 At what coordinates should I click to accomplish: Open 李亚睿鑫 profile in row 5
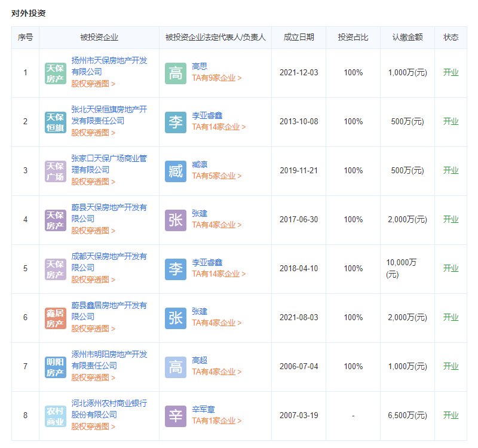point(207,262)
